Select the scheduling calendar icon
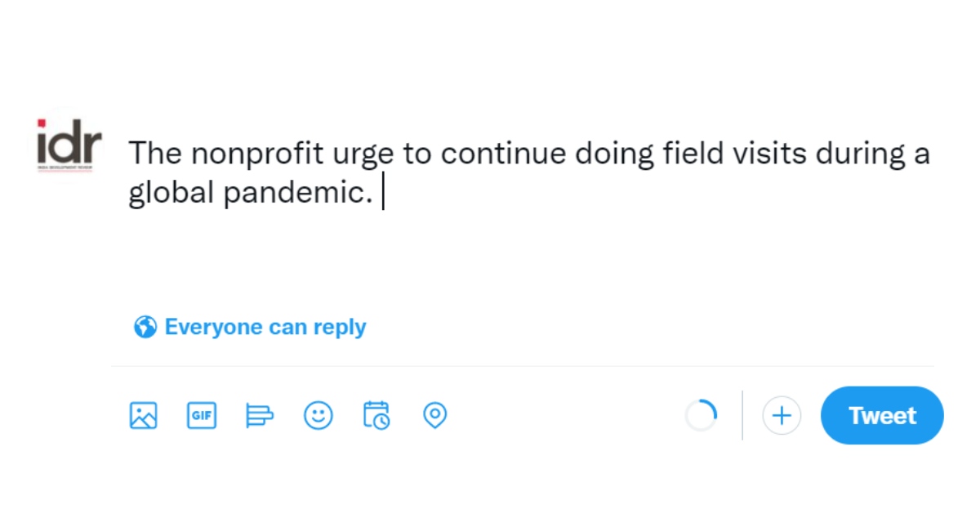The image size is (980, 523). click(x=376, y=415)
